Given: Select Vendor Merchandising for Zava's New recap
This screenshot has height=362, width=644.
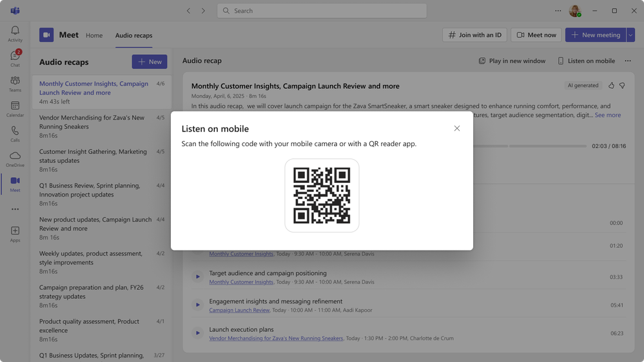Looking at the screenshot, I should 102,126.
